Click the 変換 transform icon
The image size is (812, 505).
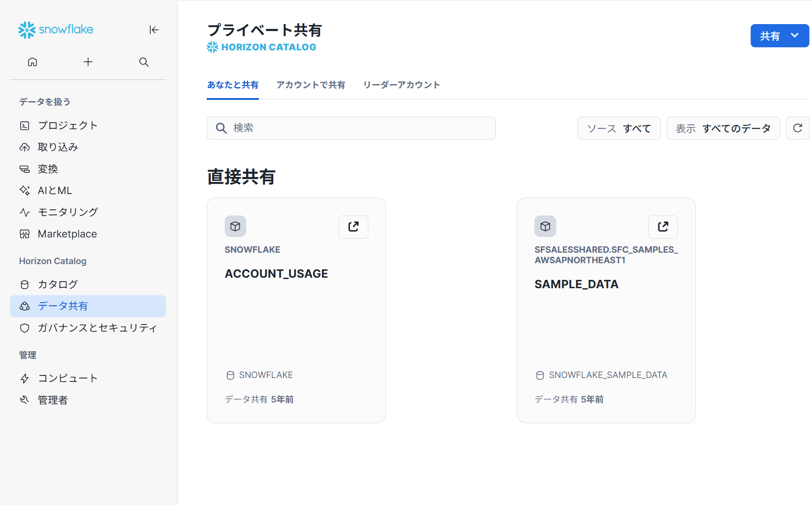pos(25,169)
